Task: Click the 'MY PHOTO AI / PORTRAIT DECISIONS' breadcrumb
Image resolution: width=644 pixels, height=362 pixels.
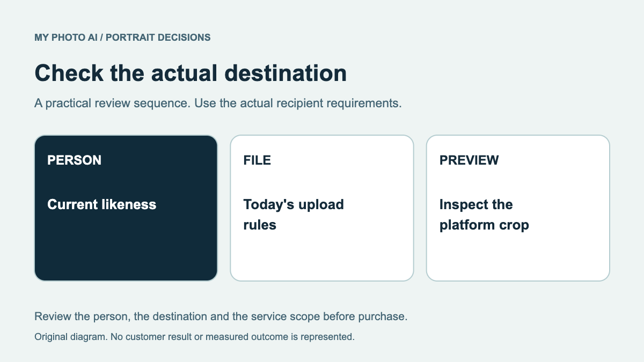Action: pos(122,38)
